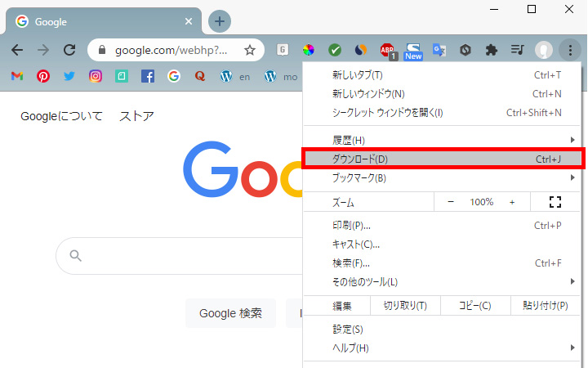Expand the 履歴(H) submenu

[442, 140]
